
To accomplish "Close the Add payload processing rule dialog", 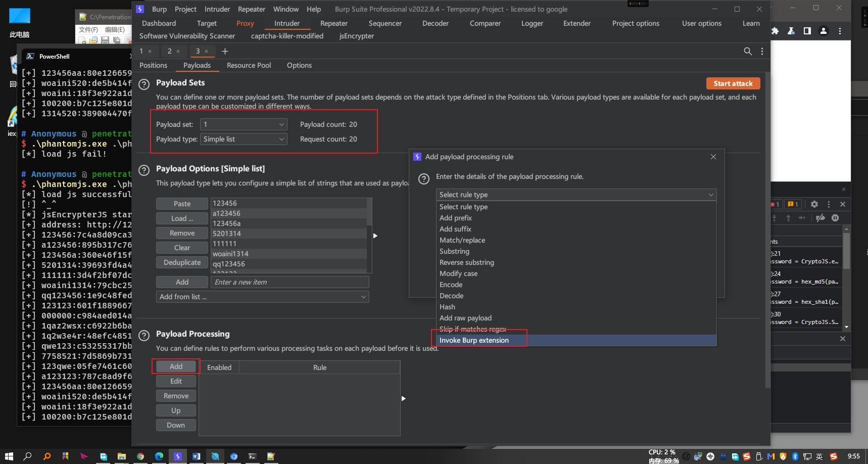I will (x=713, y=157).
